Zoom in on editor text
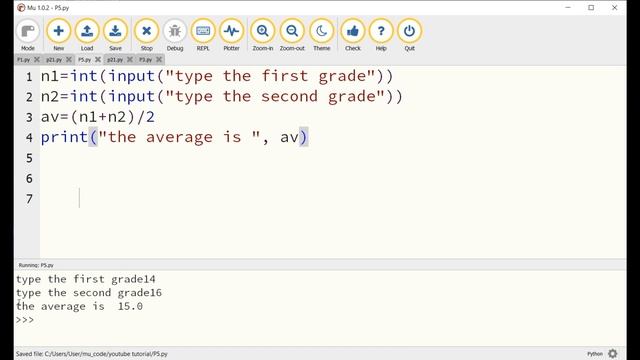This screenshot has width=640, height=360. [x=262, y=35]
